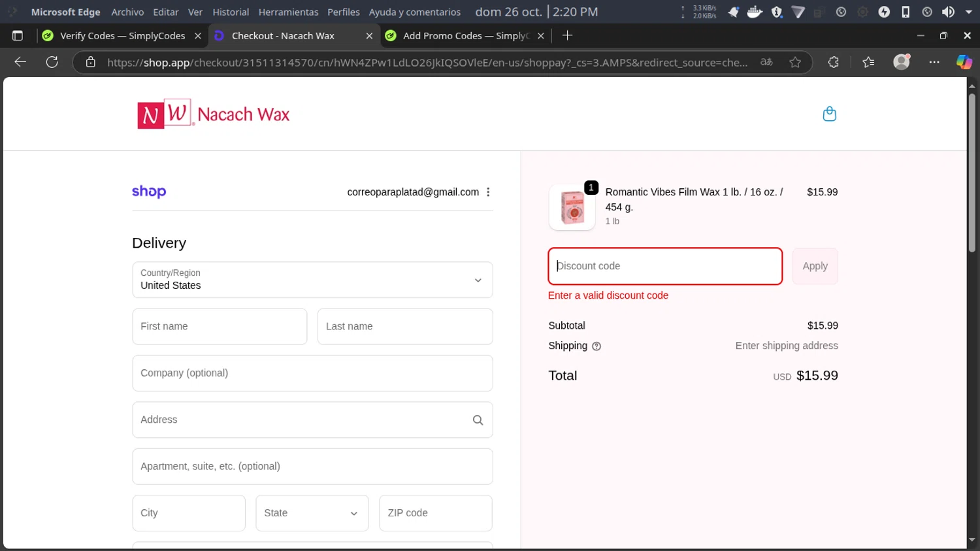Viewport: 980px width, 551px height.
Task: Focus the Address field
Action: [312, 420]
